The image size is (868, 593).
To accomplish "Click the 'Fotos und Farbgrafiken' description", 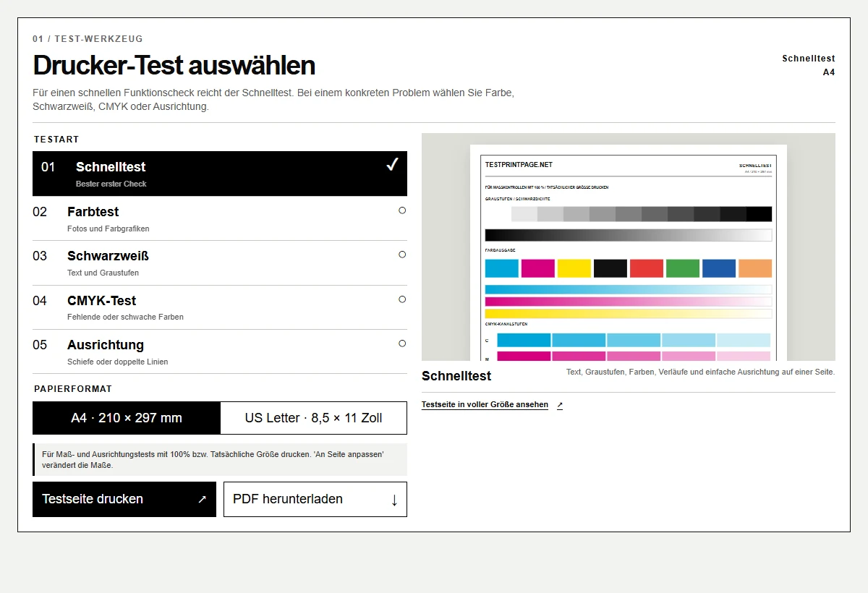I will (109, 229).
